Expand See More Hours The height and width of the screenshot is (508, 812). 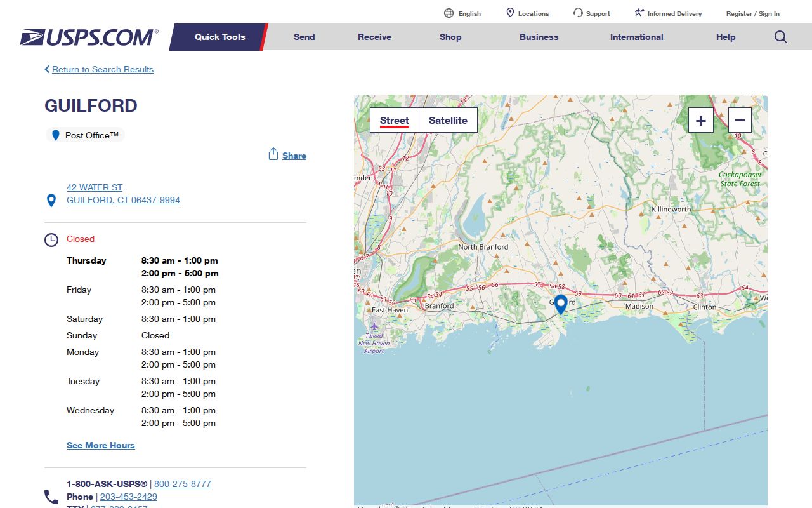coord(101,445)
